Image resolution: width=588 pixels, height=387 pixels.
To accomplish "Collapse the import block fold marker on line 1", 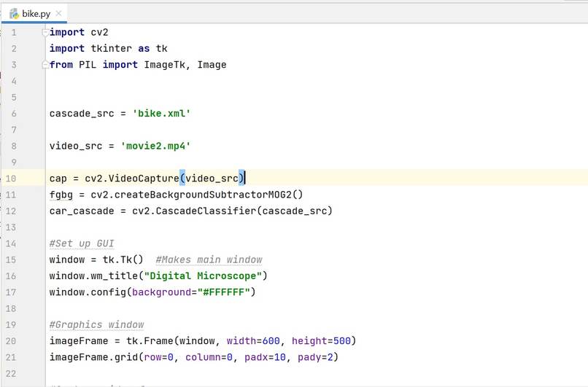I will (45, 32).
